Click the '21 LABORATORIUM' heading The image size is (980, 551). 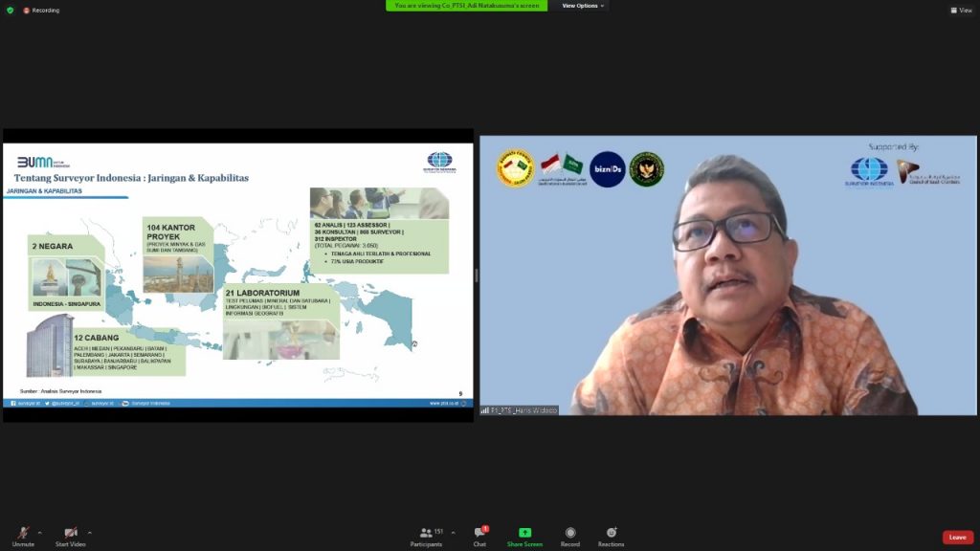(x=262, y=293)
